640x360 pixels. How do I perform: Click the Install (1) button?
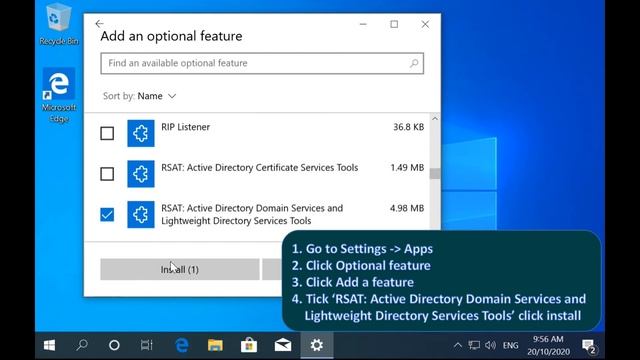coord(180,269)
